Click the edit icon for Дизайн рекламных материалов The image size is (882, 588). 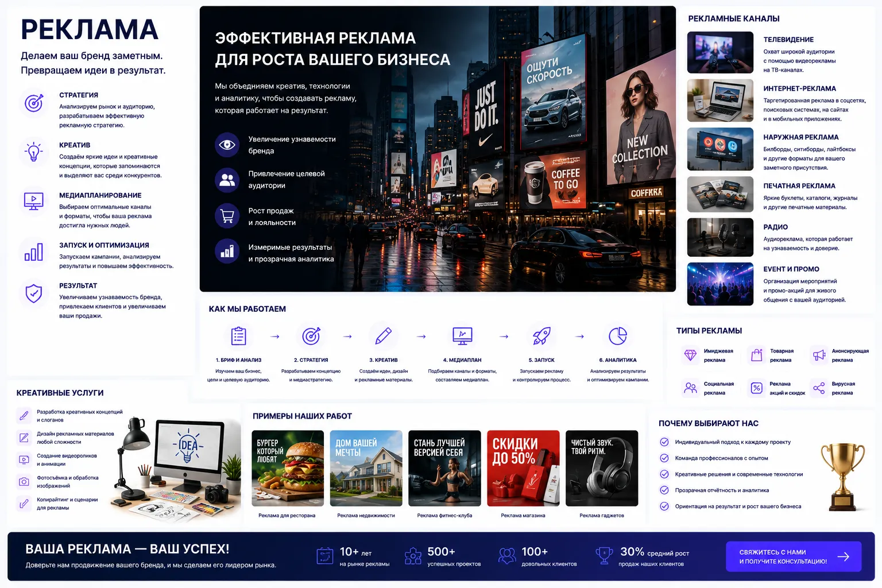click(x=24, y=438)
